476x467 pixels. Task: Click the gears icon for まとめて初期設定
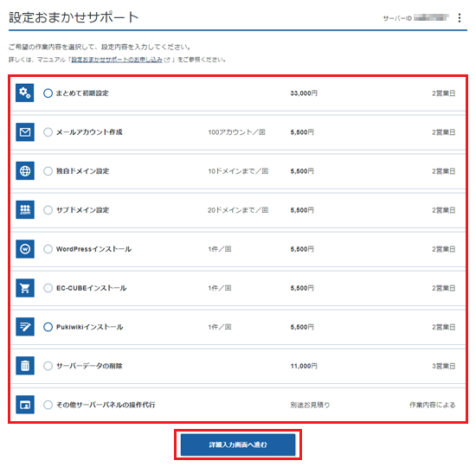tap(25, 93)
